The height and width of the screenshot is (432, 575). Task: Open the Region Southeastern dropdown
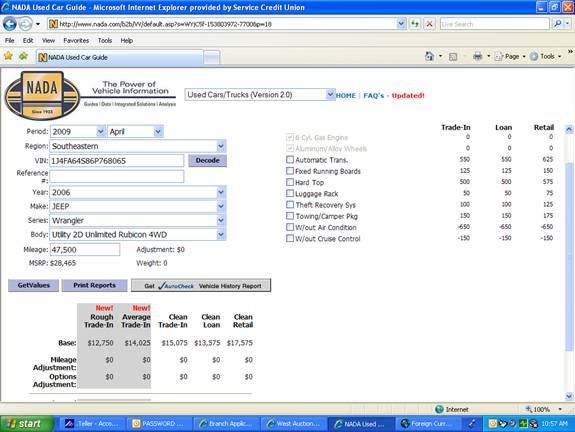(x=221, y=146)
